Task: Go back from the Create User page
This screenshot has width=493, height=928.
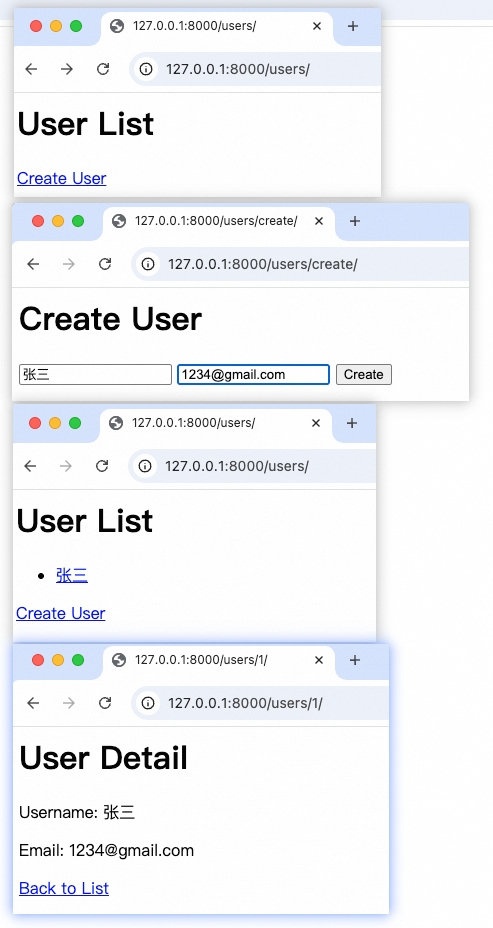Action: point(33,264)
